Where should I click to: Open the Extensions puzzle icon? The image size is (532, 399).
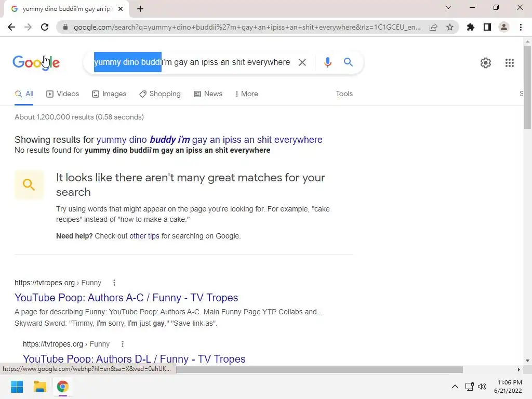click(471, 27)
